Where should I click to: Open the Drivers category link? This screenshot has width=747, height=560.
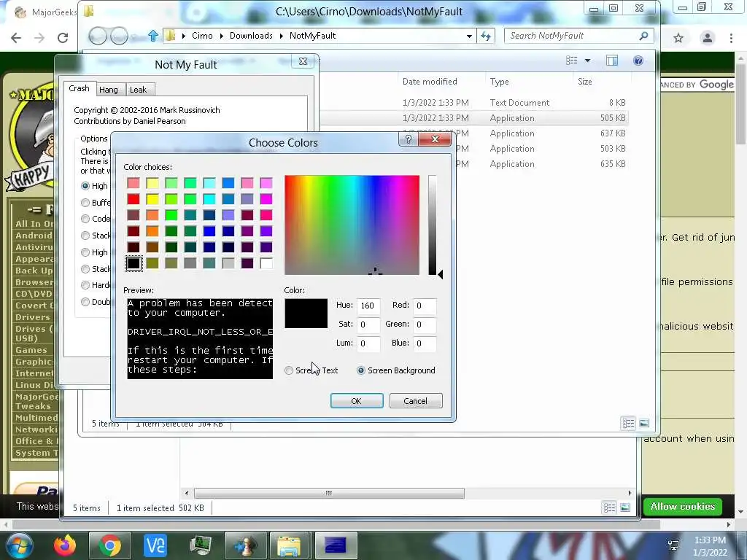(32, 317)
